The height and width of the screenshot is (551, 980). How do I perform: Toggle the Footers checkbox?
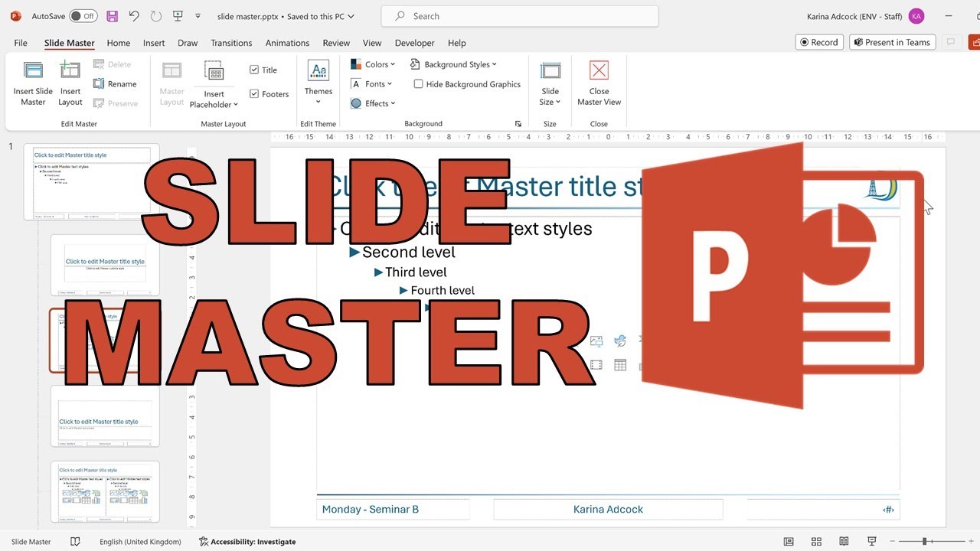tap(254, 94)
